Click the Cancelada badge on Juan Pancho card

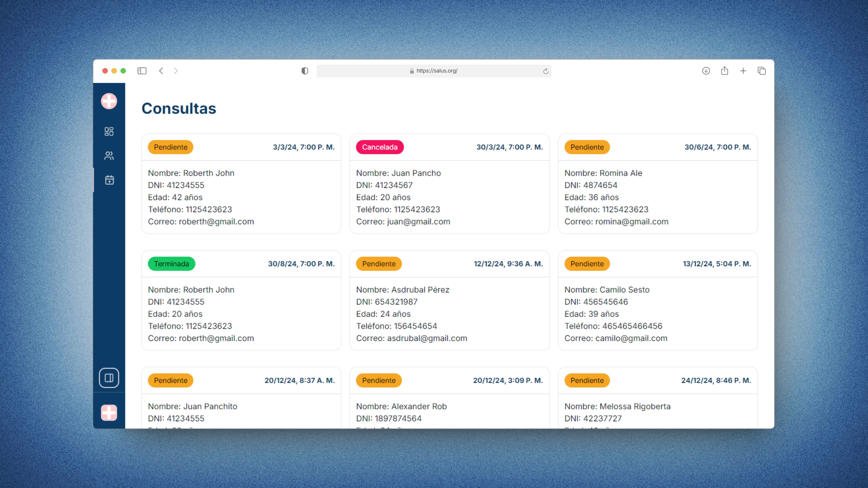click(x=380, y=147)
